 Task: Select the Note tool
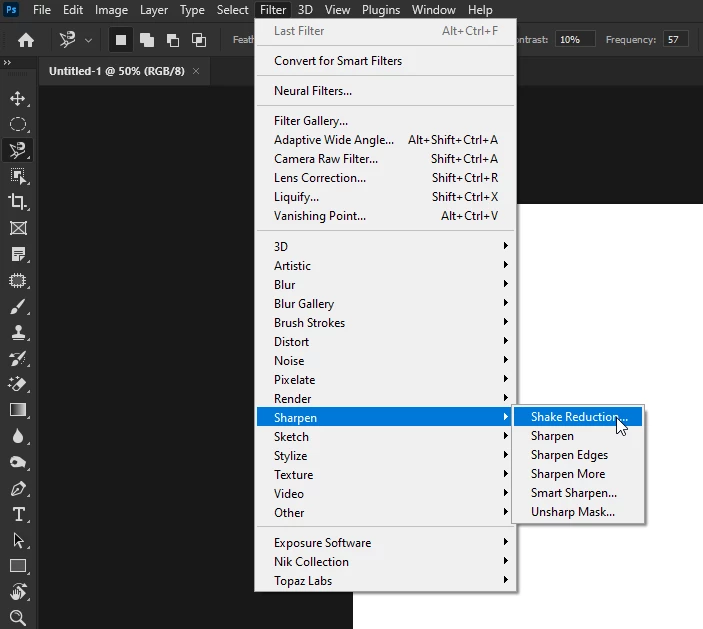pyautogui.click(x=18, y=254)
